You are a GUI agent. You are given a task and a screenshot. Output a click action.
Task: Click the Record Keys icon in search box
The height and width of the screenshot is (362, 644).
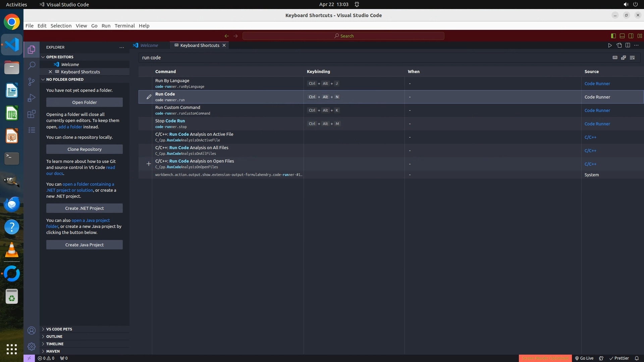(615, 58)
